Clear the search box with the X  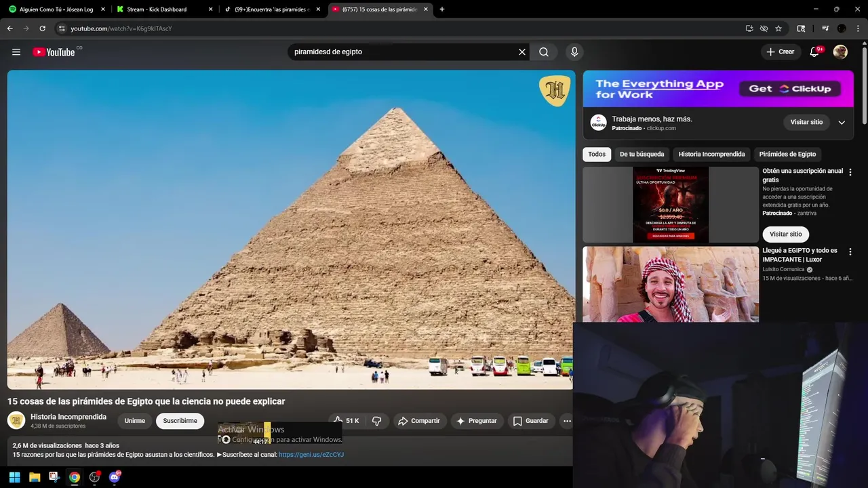[522, 52]
